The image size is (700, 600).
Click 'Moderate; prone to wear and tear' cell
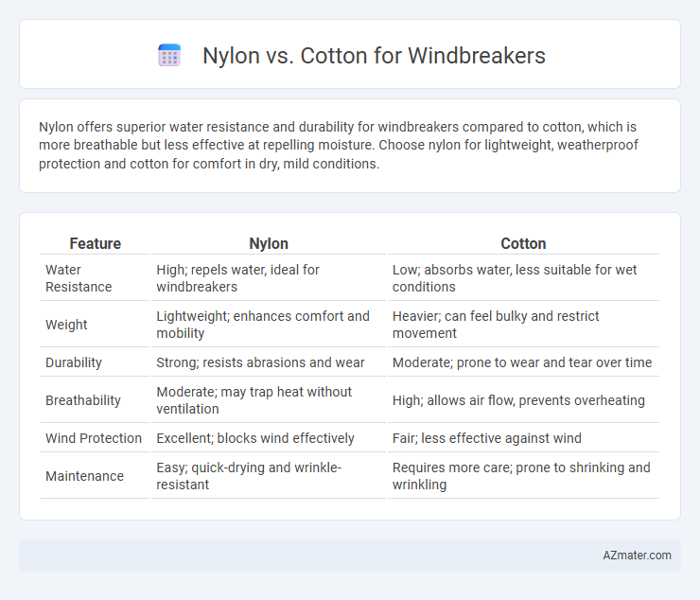click(523, 362)
